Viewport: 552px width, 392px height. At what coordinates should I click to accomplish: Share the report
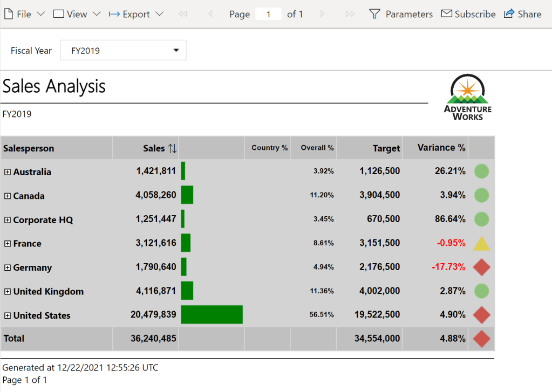(x=522, y=14)
